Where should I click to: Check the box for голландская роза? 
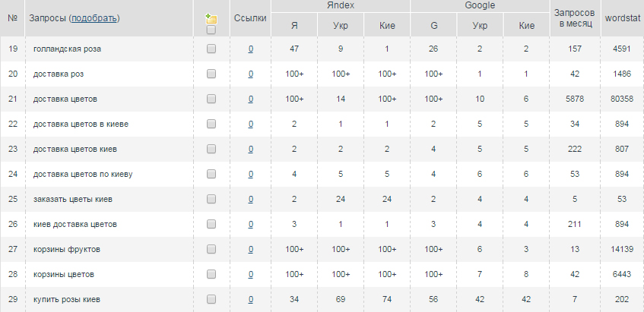coord(211,49)
